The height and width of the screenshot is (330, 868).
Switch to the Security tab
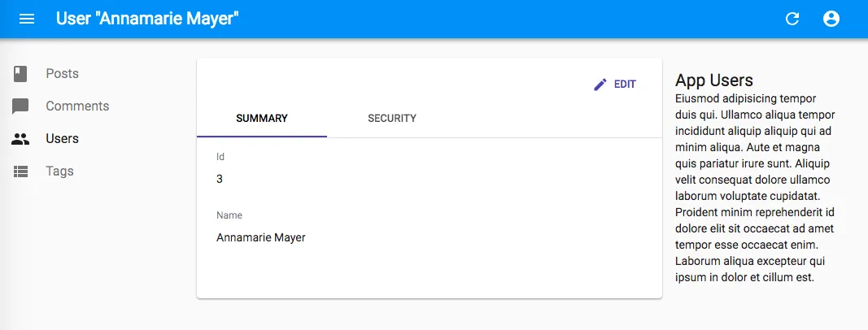click(392, 119)
